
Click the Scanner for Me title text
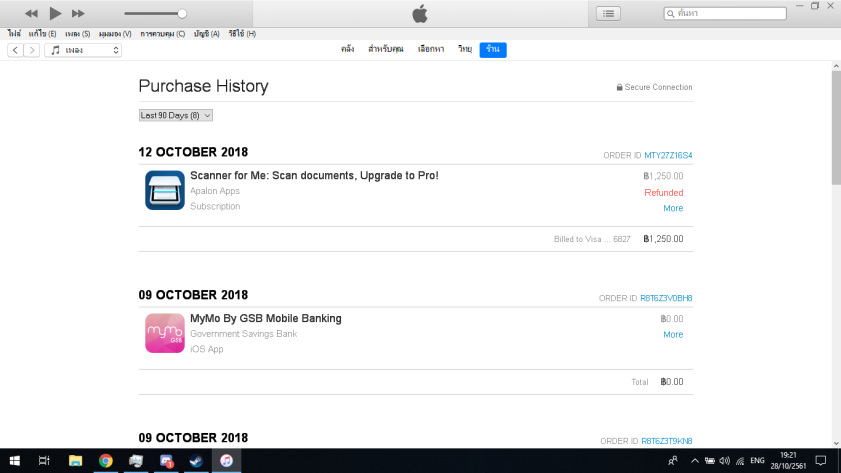[314, 175]
